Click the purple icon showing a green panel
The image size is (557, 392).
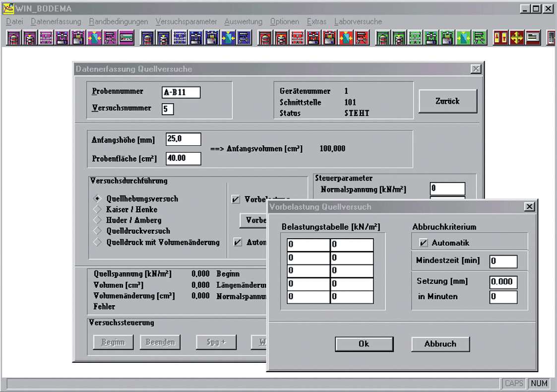[127, 38]
